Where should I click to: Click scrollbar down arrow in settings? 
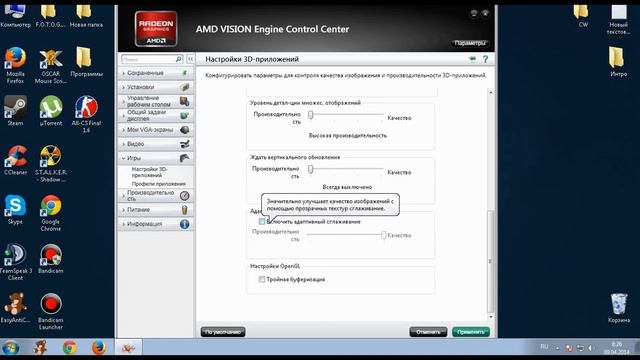click(491, 317)
